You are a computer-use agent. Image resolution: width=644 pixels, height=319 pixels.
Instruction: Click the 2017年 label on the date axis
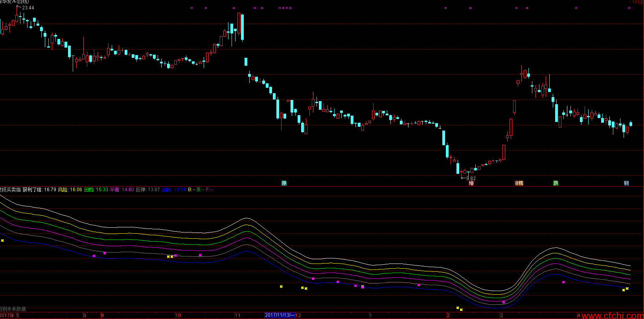click(x=7, y=315)
